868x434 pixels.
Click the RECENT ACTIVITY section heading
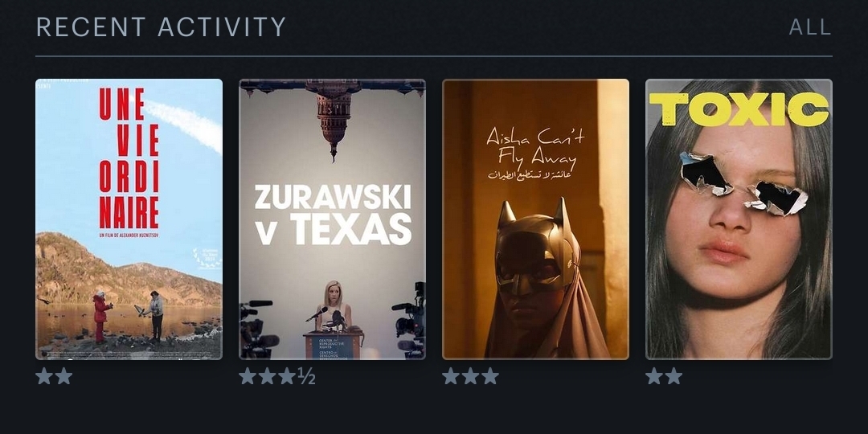point(161,27)
